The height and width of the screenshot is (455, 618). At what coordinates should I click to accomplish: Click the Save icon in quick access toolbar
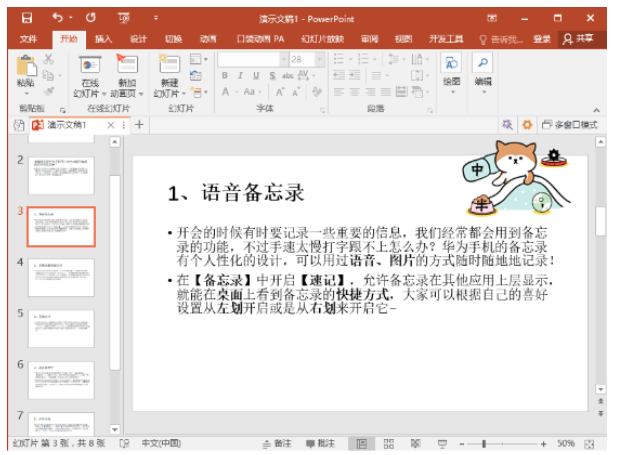coord(26,18)
